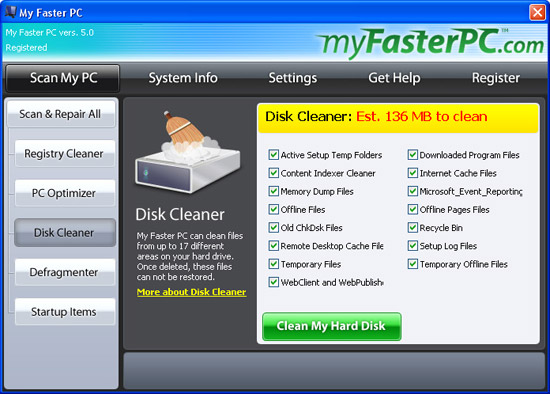Open the Register tab
The width and height of the screenshot is (550, 394).
[x=496, y=78]
